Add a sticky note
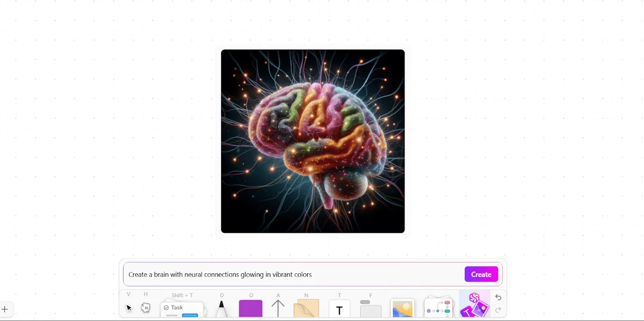 (x=306, y=308)
